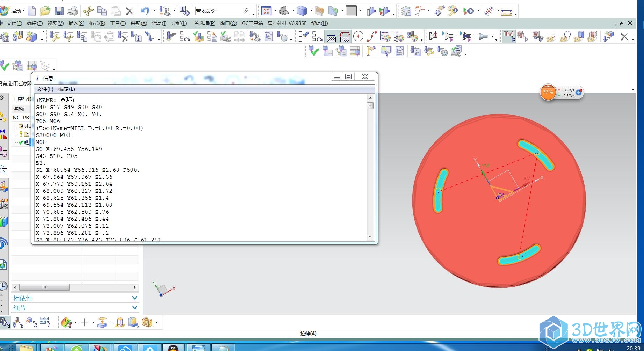
Task: Open the 插入(S) menu
Action: (76, 23)
